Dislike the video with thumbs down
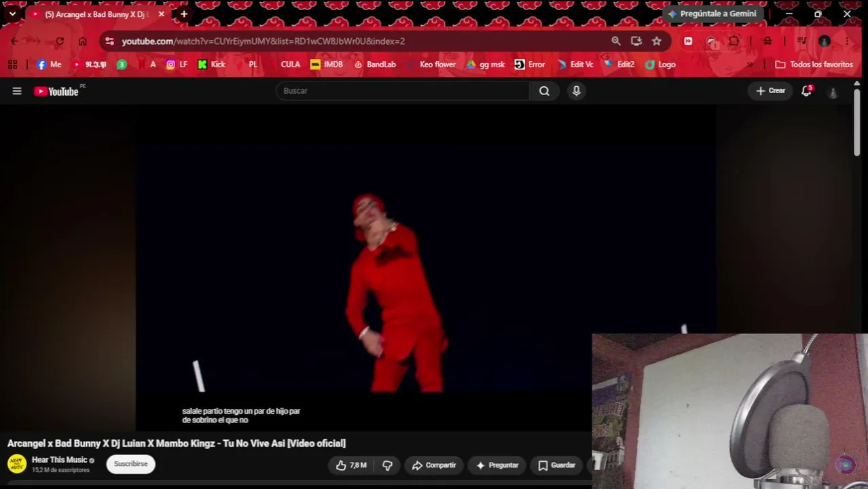 [x=387, y=465]
